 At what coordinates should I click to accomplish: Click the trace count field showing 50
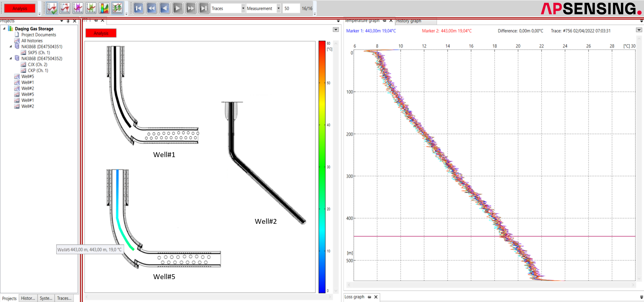point(291,8)
